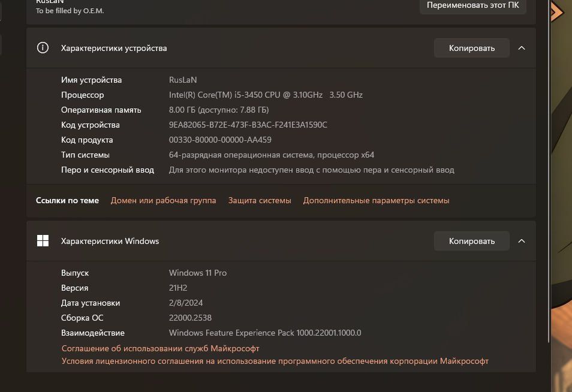Viewport: 572px width, 392px height.
Task: Click the Выпуск label
Action: click(75, 273)
